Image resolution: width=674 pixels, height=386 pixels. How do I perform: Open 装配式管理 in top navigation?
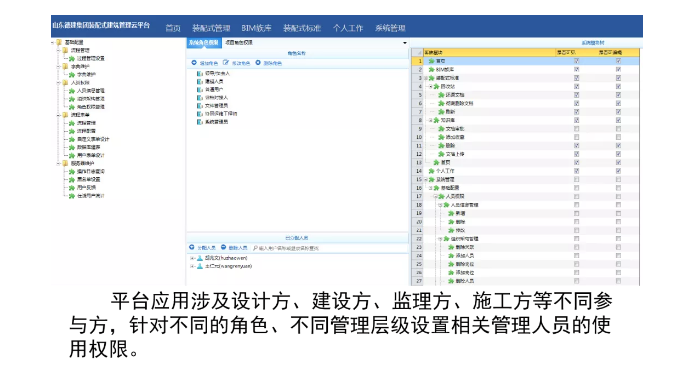tap(211, 28)
